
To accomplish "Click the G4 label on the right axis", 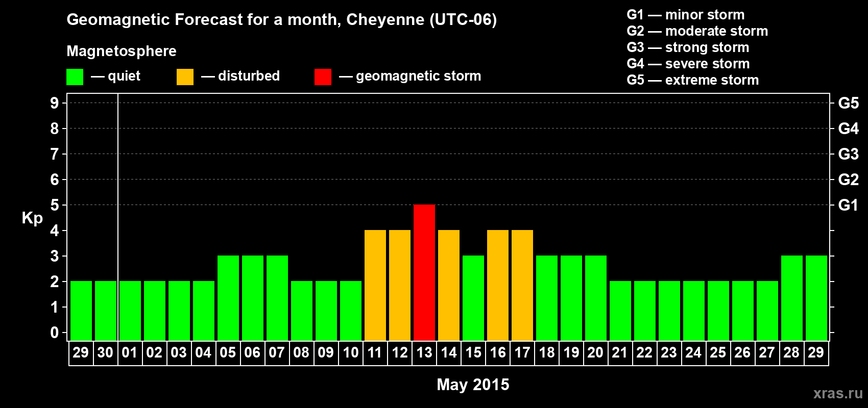I will 848,129.
